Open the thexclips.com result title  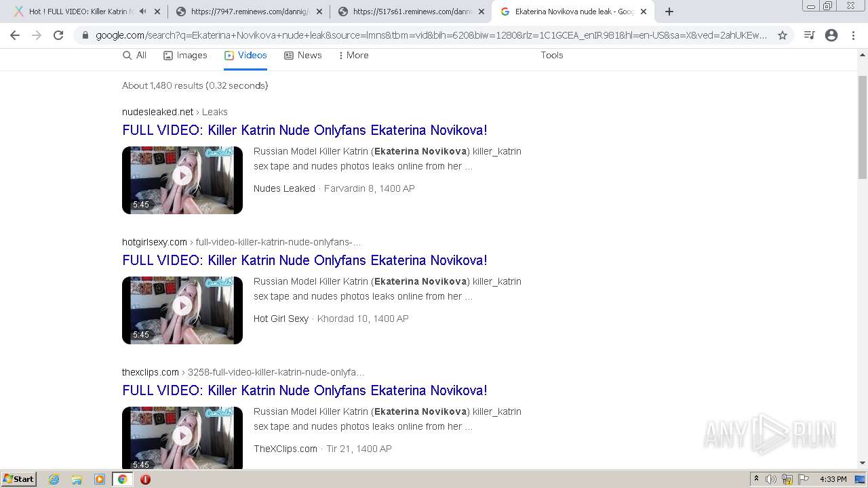pos(304,390)
